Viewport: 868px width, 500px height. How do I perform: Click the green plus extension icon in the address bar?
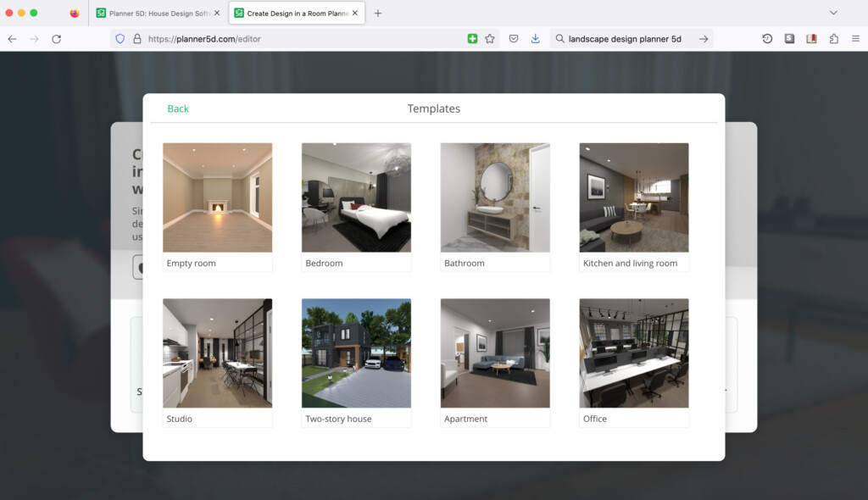coord(472,39)
